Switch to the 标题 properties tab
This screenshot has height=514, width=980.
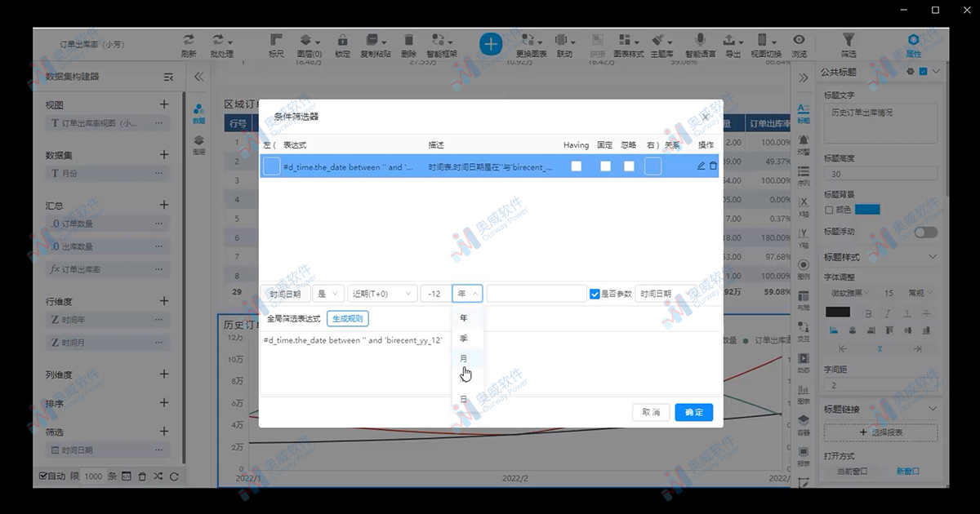coord(804,113)
